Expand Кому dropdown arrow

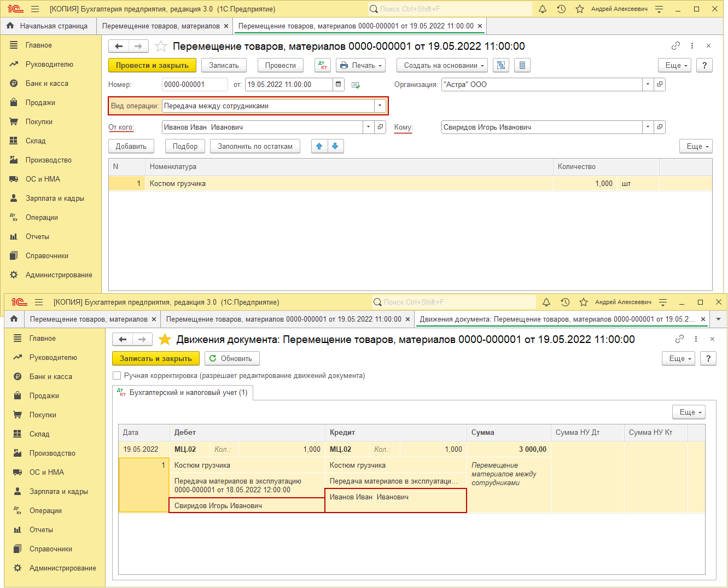click(648, 127)
